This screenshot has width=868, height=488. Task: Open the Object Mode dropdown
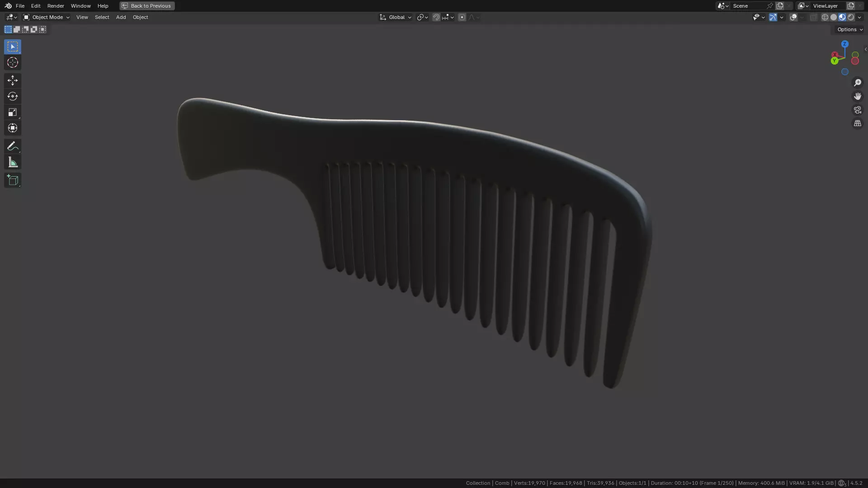[x=46, y=17]
